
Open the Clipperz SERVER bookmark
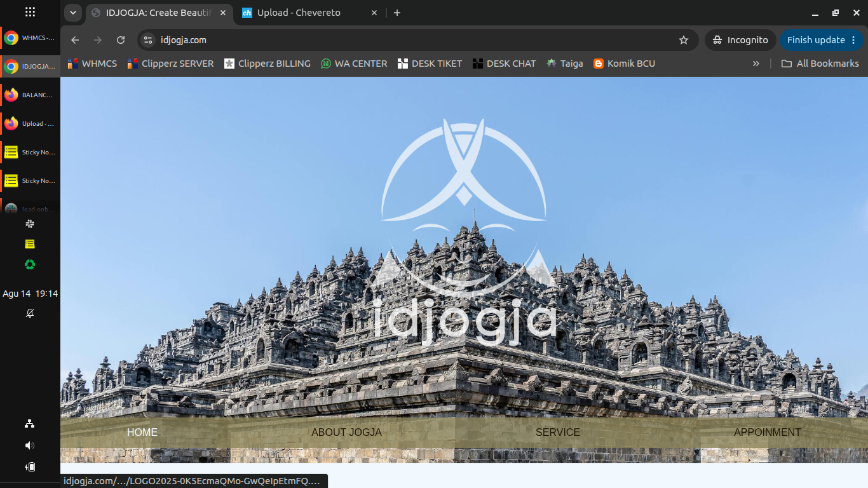point(170,64)
